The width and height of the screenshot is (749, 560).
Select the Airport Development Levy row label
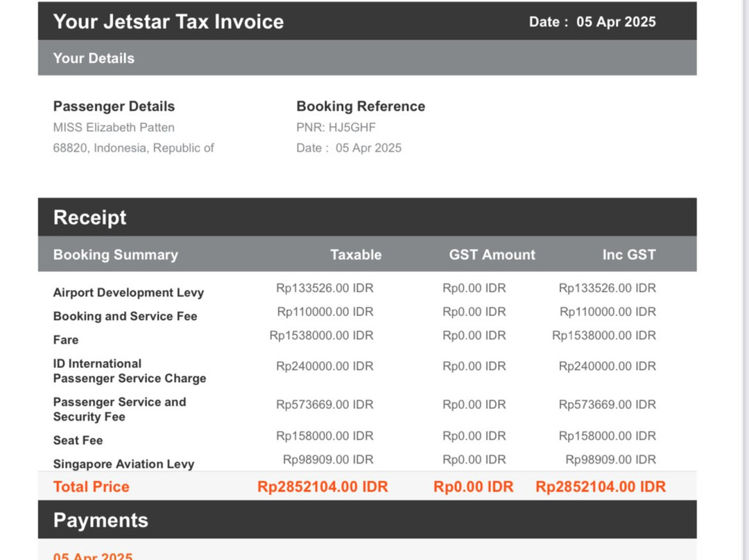[128, 292]
